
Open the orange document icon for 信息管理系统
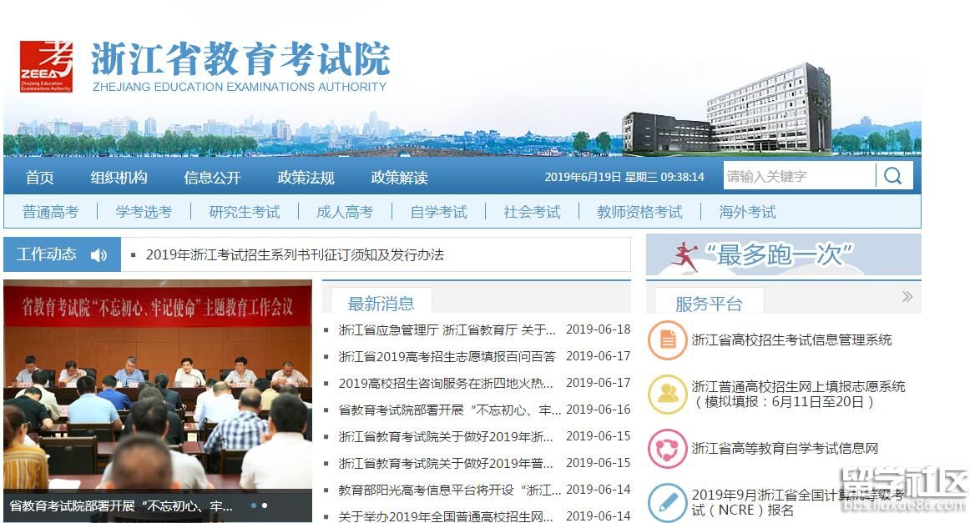tap(667, 340)
